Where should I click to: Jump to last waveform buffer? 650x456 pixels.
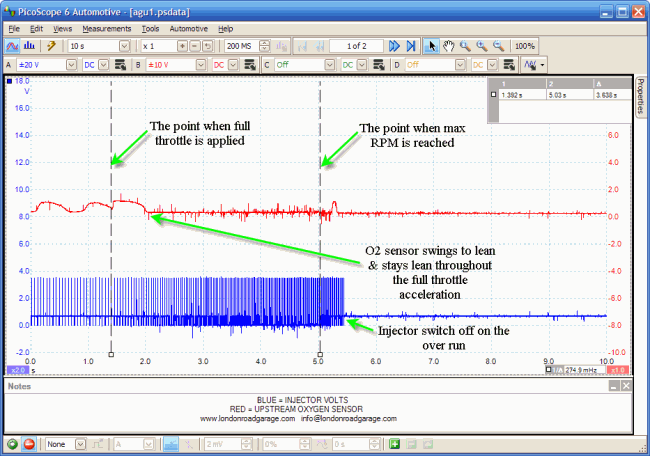point(410,46)
